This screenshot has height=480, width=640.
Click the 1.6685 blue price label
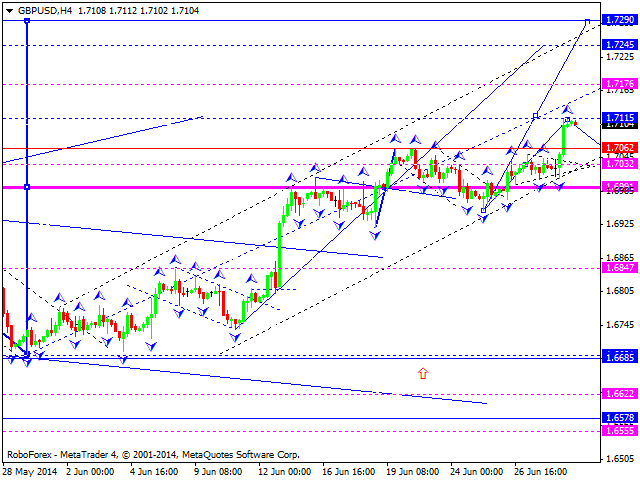620,357
